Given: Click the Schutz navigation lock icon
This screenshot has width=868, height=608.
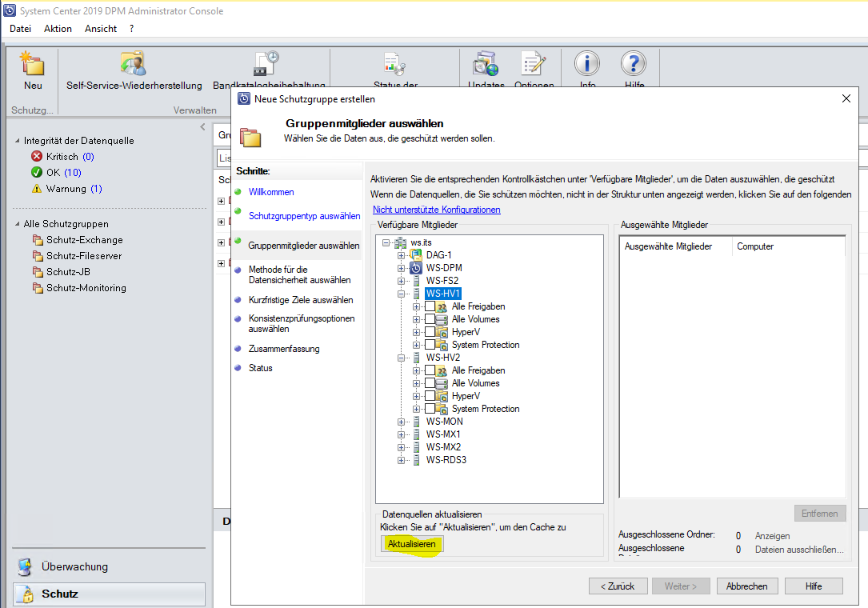Looking at the screenshot, I should [25, 594].
